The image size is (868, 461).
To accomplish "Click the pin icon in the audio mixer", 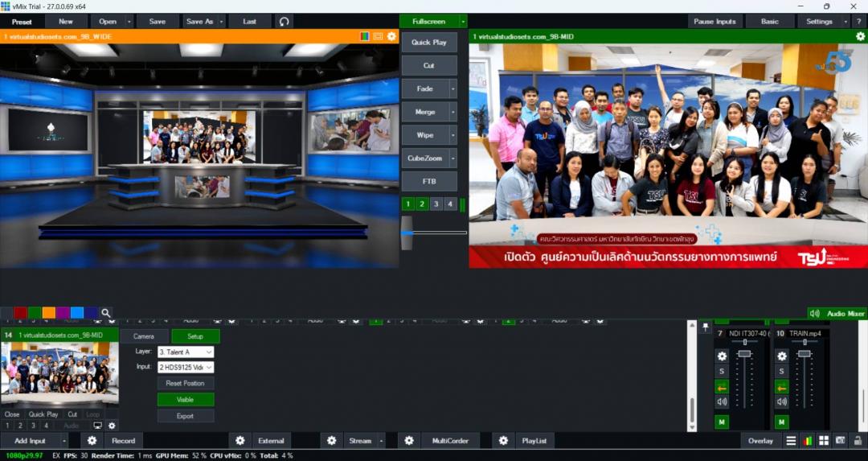I will tap(706, 328).
